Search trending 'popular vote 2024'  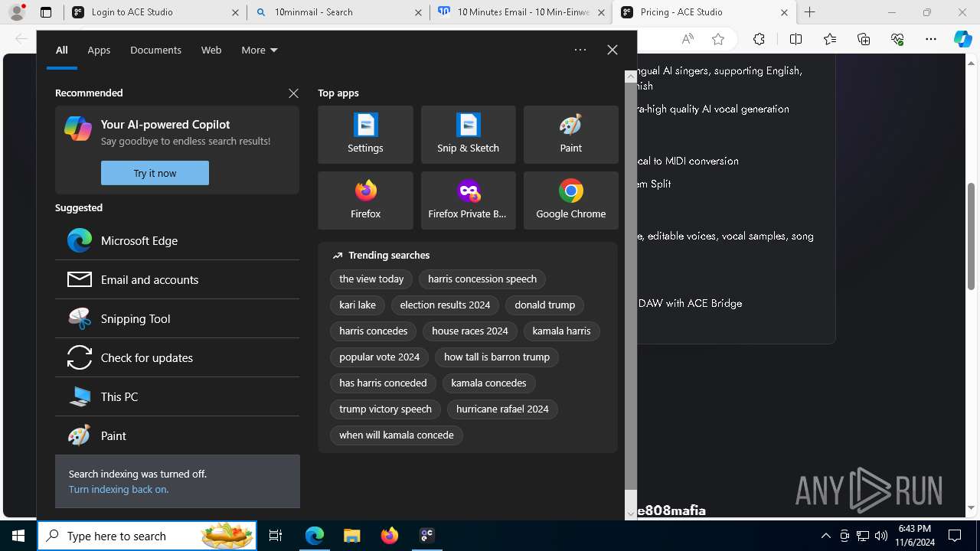(x=379, y=357)
